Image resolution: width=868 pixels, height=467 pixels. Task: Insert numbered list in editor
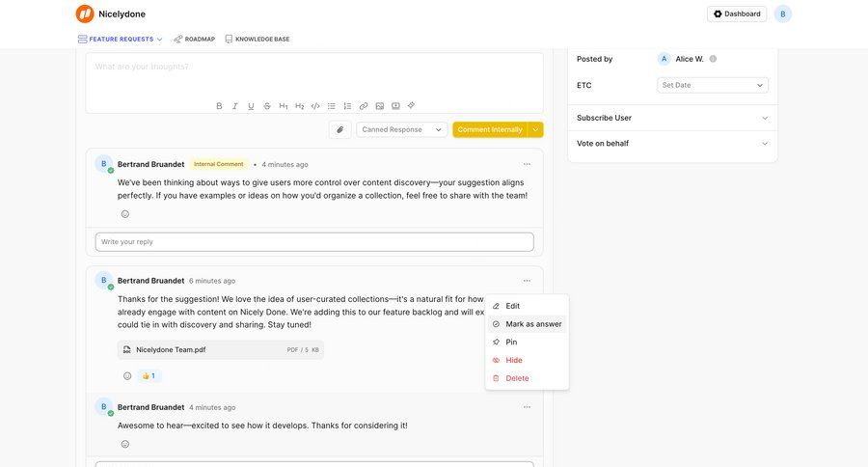[347, 106]
